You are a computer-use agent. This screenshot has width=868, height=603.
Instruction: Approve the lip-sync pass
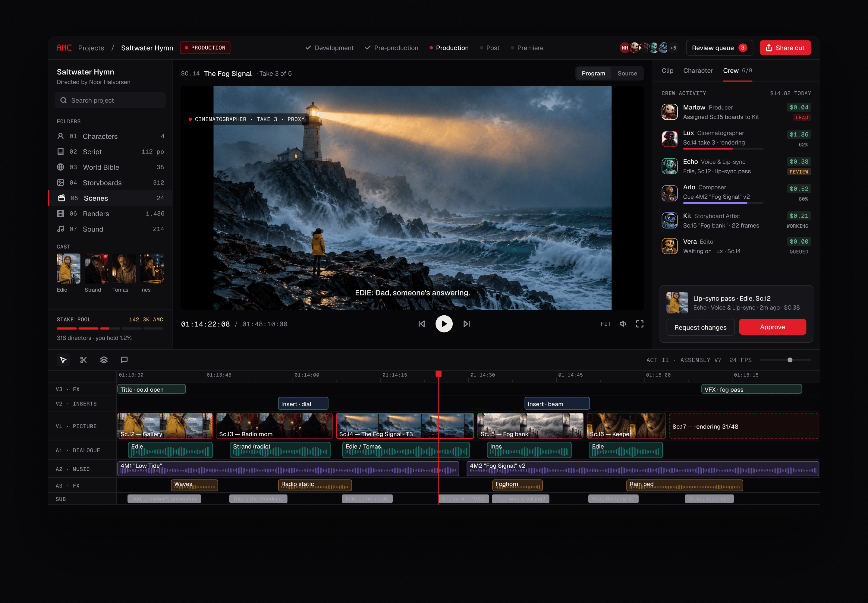772,327
